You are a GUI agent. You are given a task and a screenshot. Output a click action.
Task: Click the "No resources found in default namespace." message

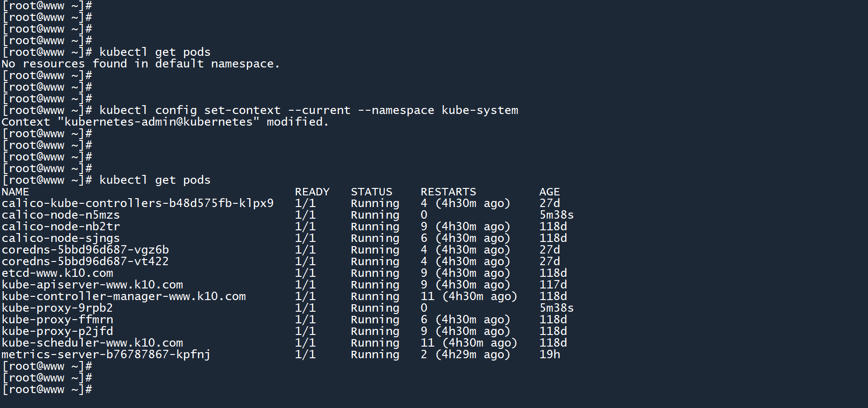[x=141, y=64]
